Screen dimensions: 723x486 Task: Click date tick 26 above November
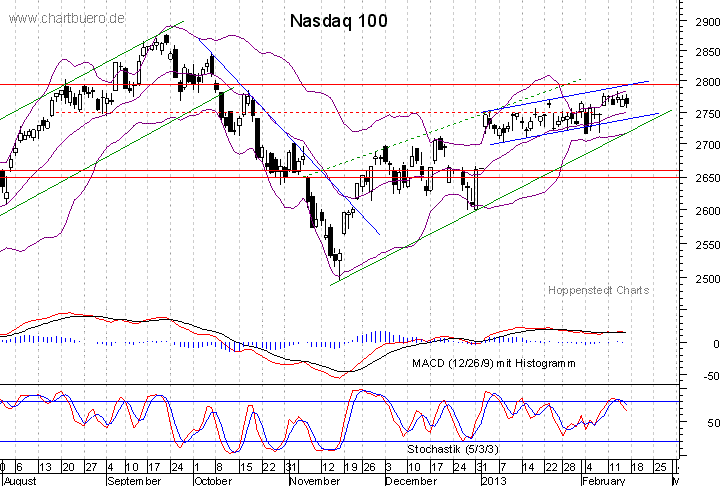tap(369, 467)
